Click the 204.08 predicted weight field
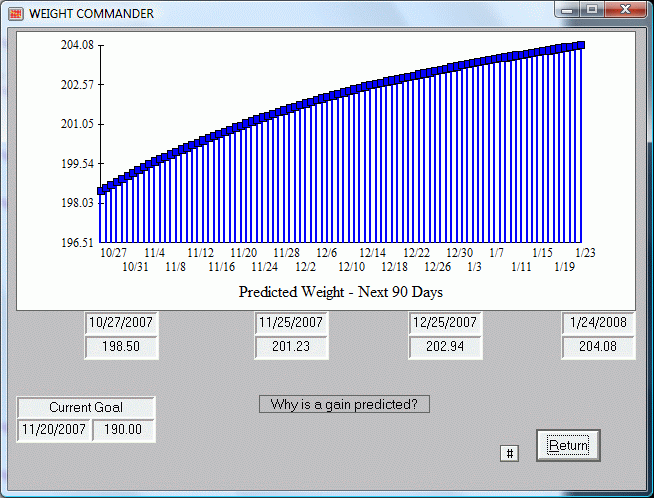Screen dimensions: 654x498 coord(598,347)
